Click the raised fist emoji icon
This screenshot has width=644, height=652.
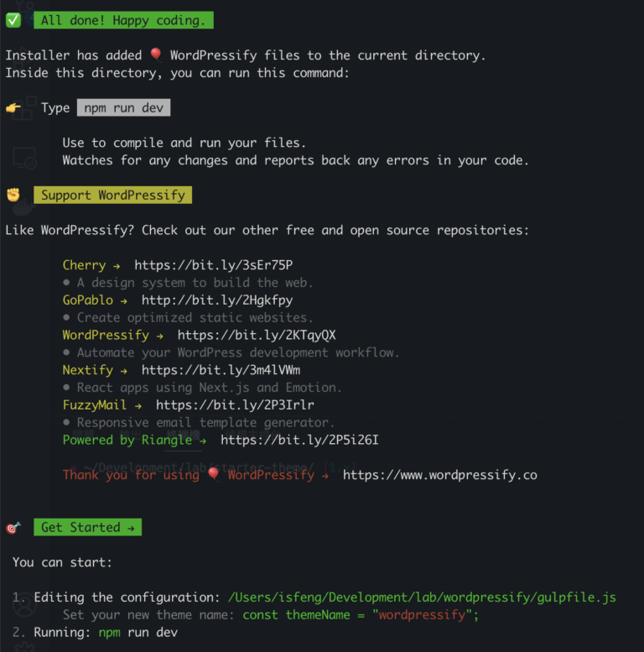[13, 195]
